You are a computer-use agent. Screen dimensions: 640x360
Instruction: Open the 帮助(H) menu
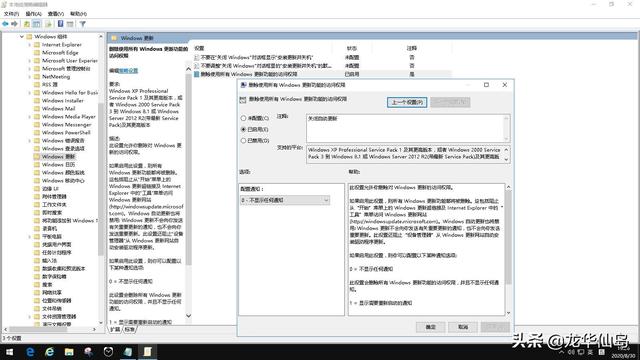coord(78,14)
